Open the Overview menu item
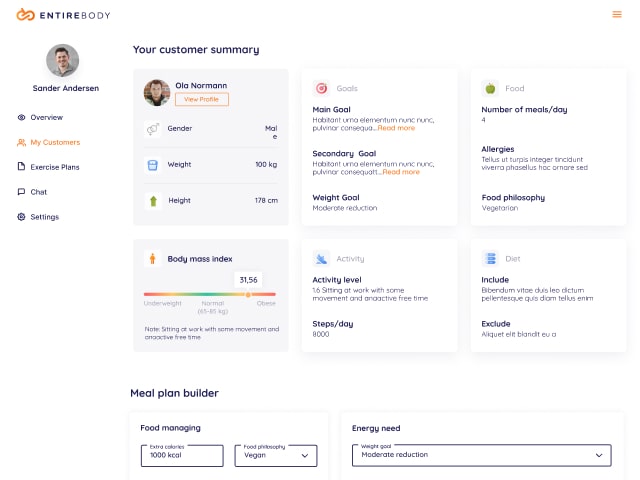The width and height of the screenshot is (640, 480). pos(40,118)
